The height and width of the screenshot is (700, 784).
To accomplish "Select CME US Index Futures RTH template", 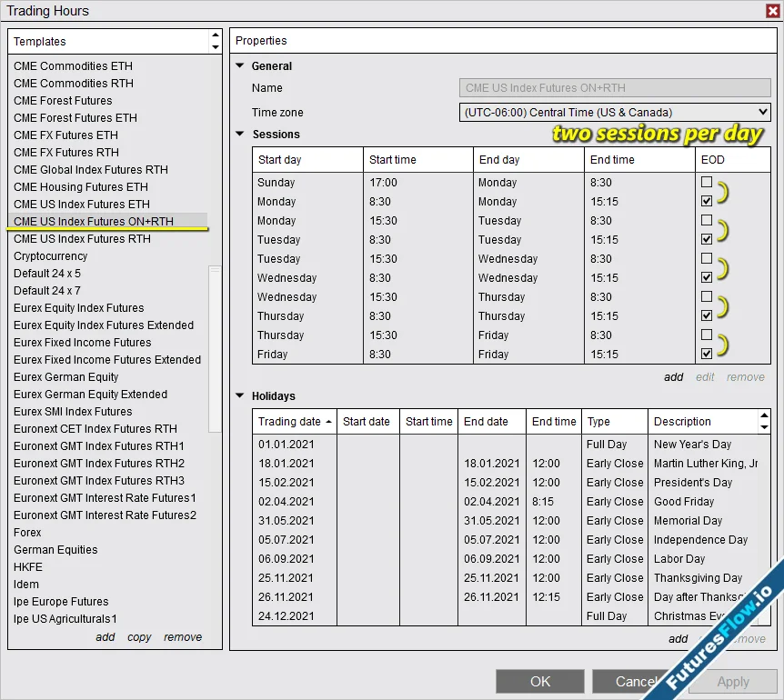I will (83, 239).
